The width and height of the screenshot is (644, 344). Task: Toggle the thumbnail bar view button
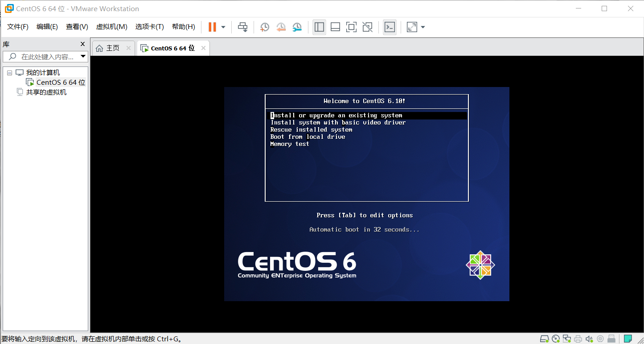[335, 27]
